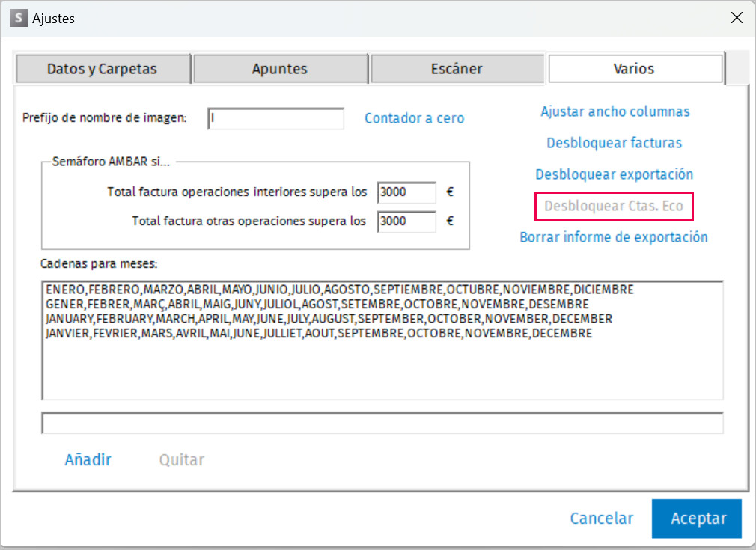This screenshot has height=550, width=756.
Task: Select the JANUARY,FEBRUARY,MARCH months row
Action: click(x=329, y=319)
